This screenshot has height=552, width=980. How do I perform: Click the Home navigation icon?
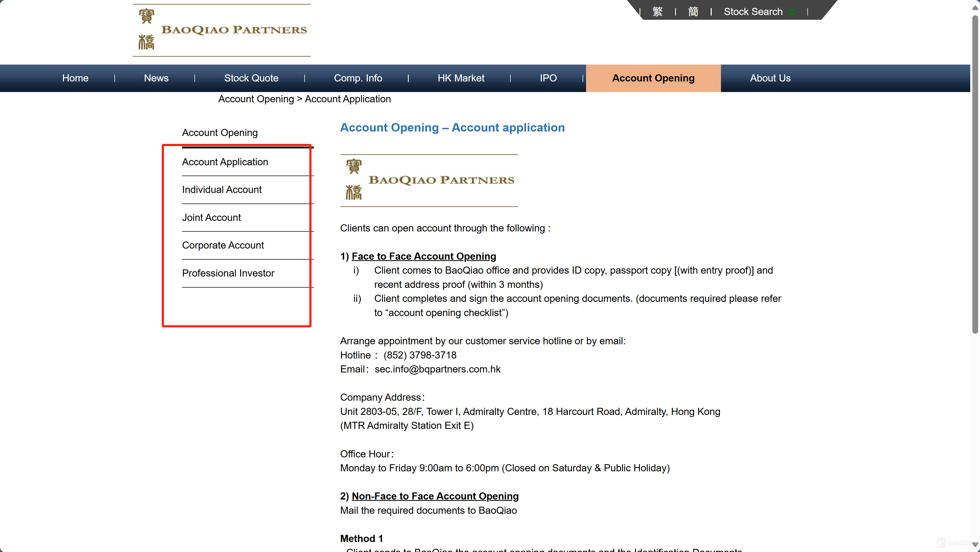[x=75, y=78]
